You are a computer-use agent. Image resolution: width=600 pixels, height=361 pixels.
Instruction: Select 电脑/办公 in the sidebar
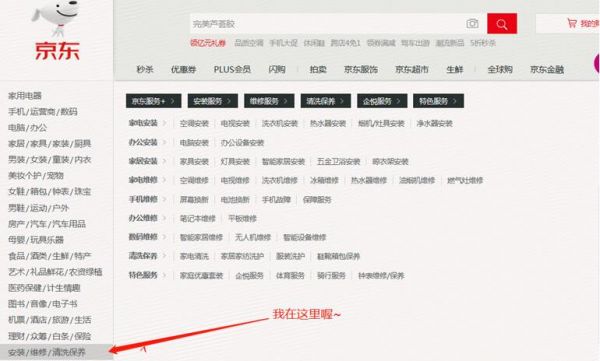(x=28, y=127)
